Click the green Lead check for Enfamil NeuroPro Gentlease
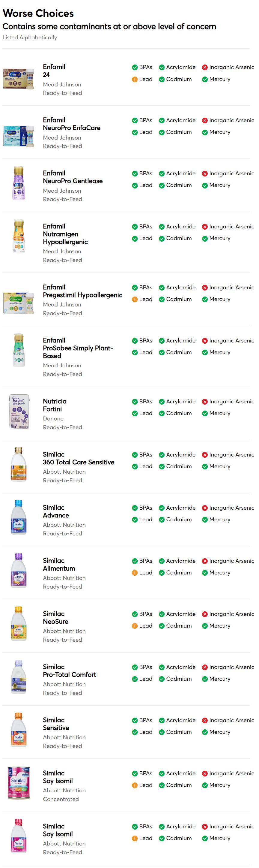Screen dimensions: 259x868 135,185
